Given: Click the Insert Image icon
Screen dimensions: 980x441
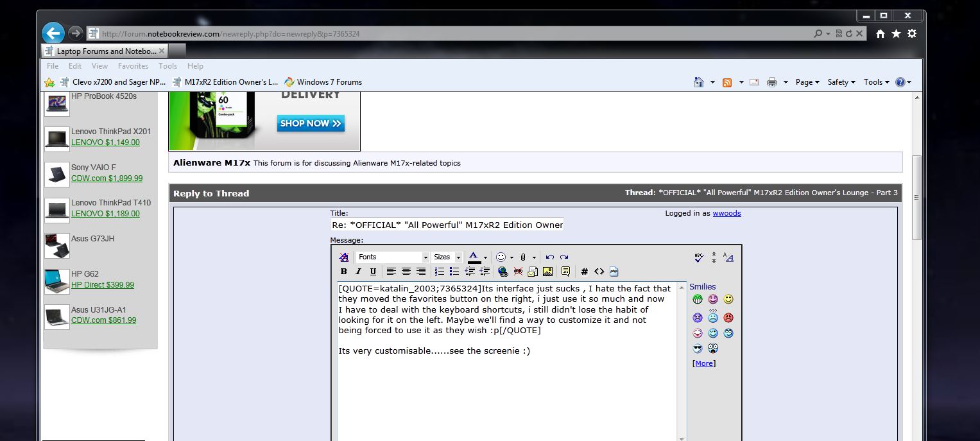Looking at the screenshot, I should (x=547, y=272).
